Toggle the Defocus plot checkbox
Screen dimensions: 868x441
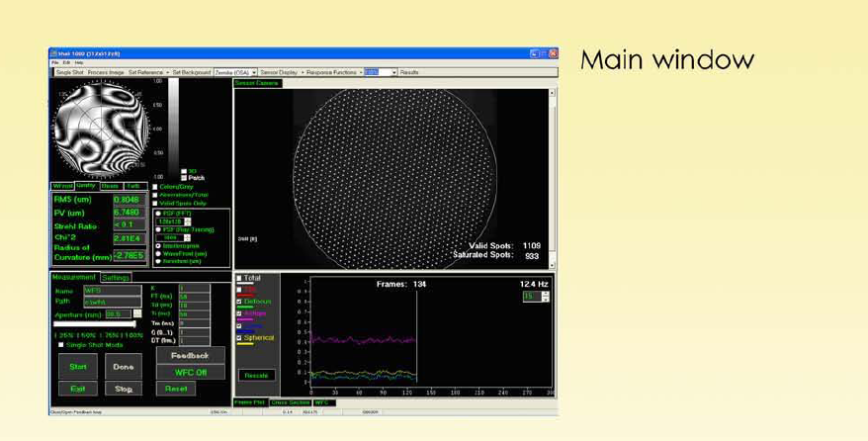pyautogui.click(x=239, y=302)
